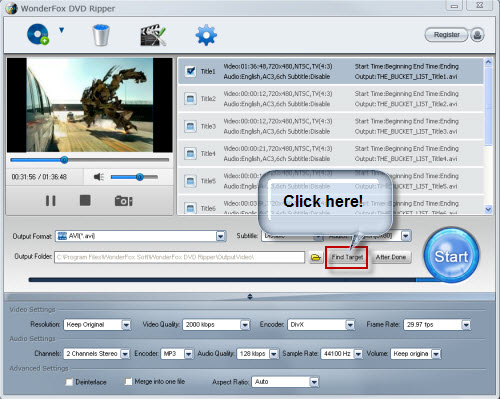This screenshot has height=399, width=500.
Task: Click the user account icon beside Register
Action: coord(477,35)
